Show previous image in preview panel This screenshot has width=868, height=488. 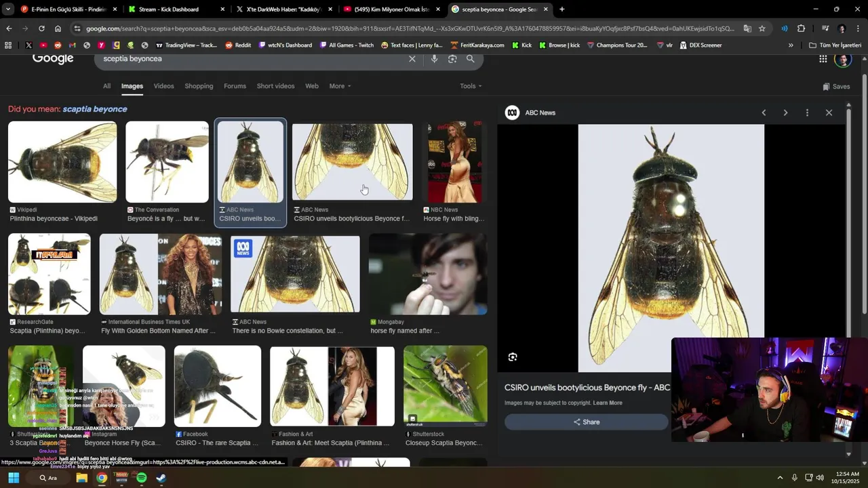[764, 113]
